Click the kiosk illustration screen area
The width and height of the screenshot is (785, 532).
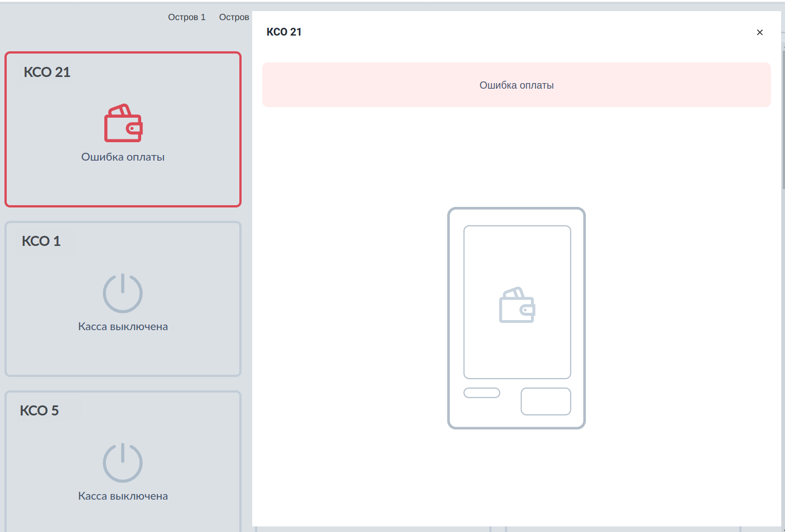(x=517, y=302)
